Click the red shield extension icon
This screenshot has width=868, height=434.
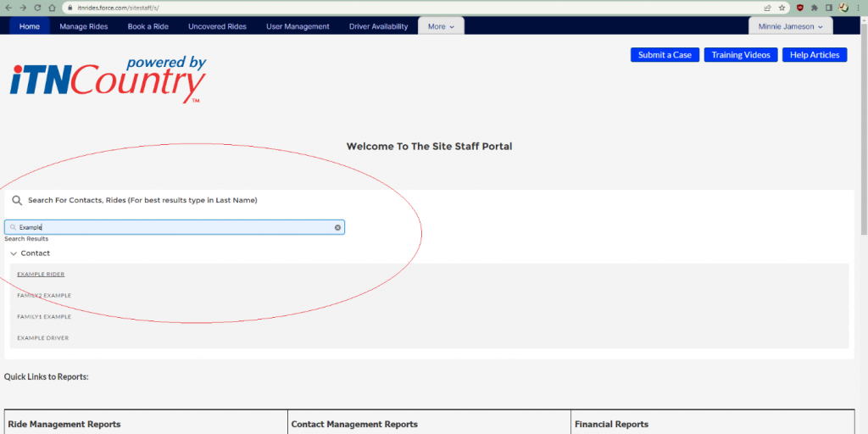(x=800, y=8)
